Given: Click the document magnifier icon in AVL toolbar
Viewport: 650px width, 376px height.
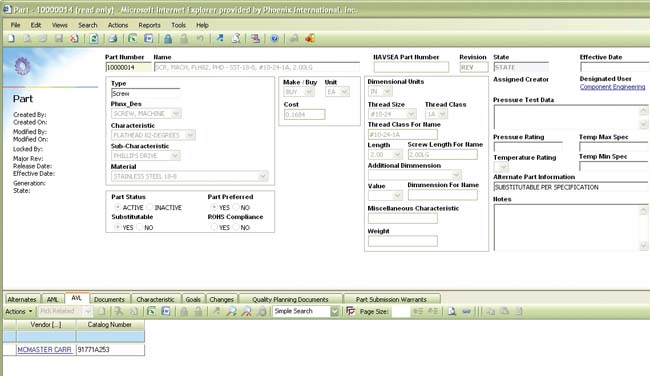Looking at the screenshot, I should [452, 311].
